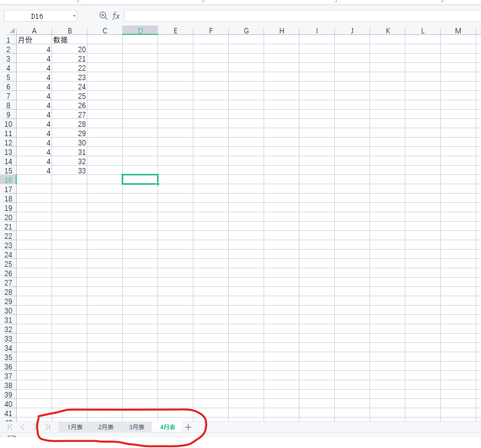481x448 pixels.
Task: Switch to the 2月表 sheet tab
Action: [106, 427]
